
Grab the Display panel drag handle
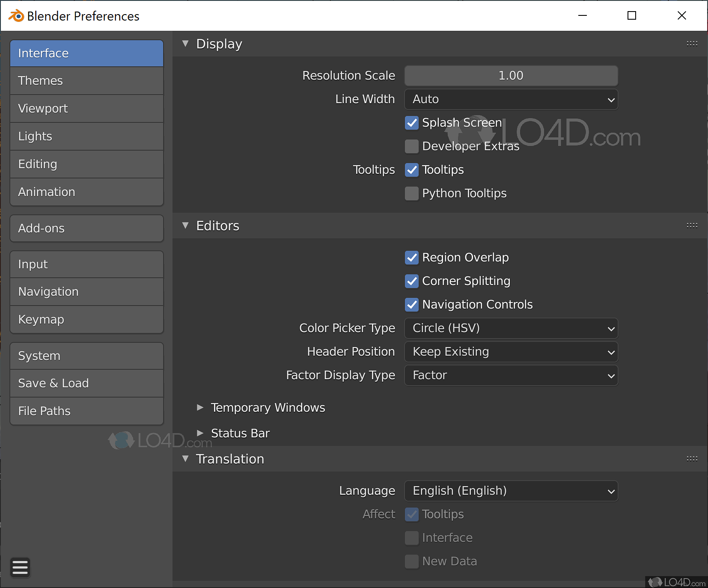pyautogui.click(x=692, y=44)
